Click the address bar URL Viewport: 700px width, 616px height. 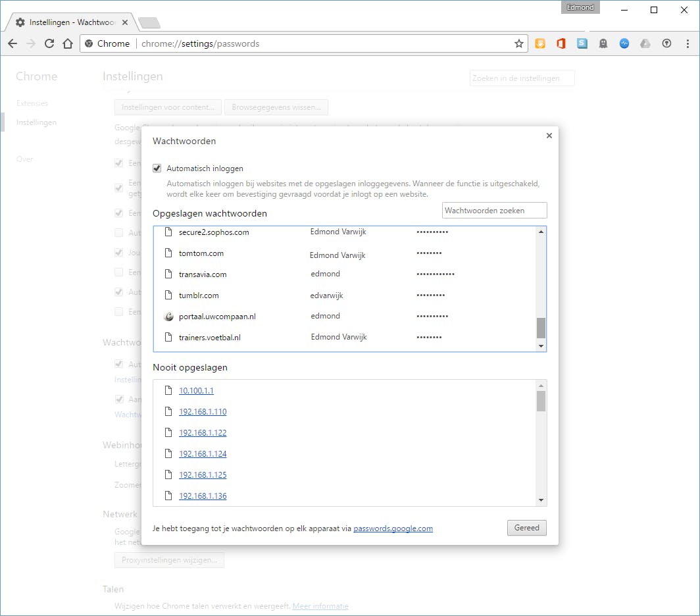point(200,44)
